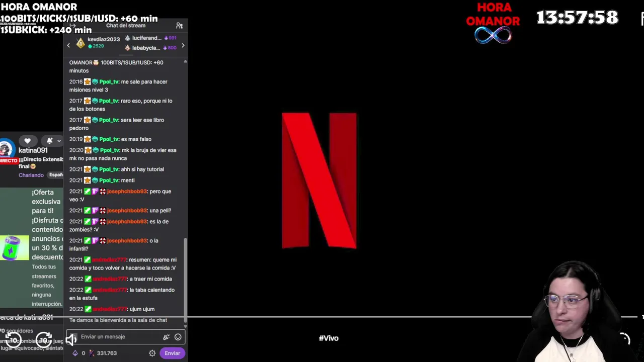Click Ppol_tv message 'ahh si hay tutorial'
The image size is (644, 362).
[x=117, y=169]
